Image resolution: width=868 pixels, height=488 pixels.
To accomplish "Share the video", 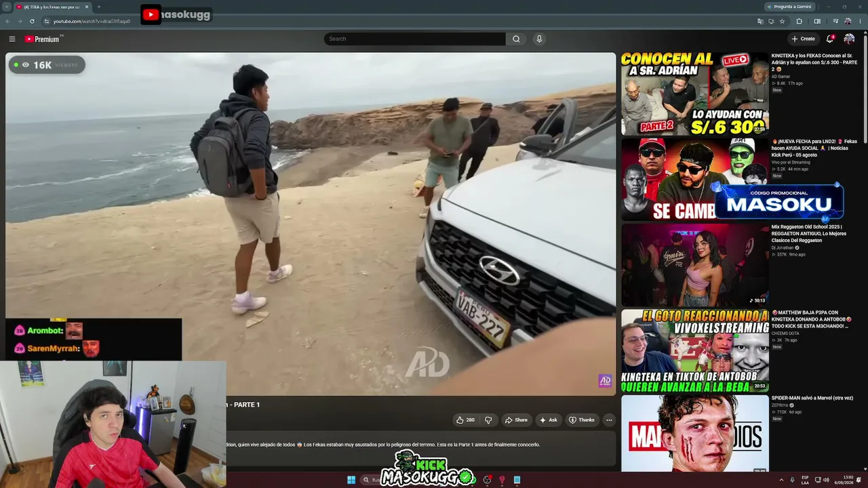I will tap(516, 420).
